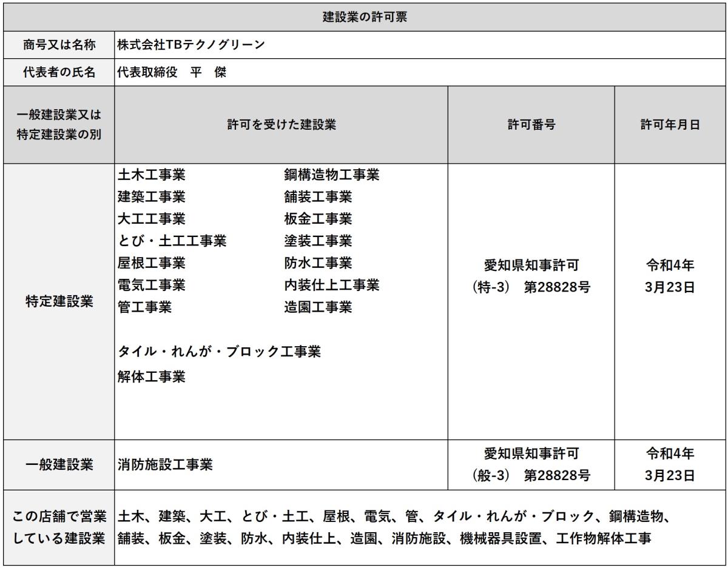
Task: Click the 一般建設業又は特定建設業の別 header cell
Action: (x=59, y=125)
